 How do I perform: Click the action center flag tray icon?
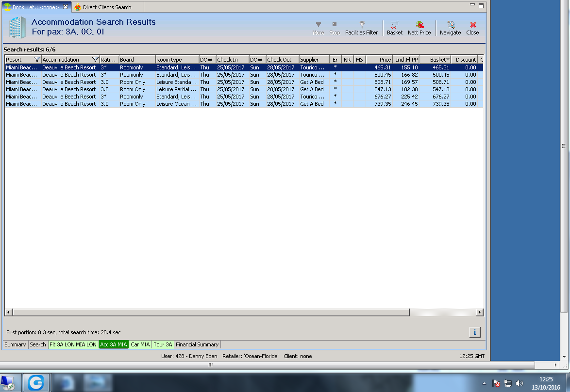click(x=496, y=383)
